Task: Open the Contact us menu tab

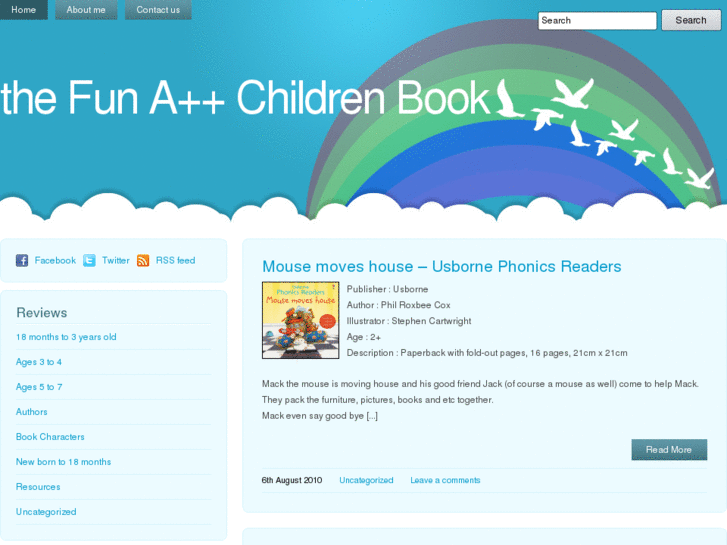Action: [x=158, y=9]
